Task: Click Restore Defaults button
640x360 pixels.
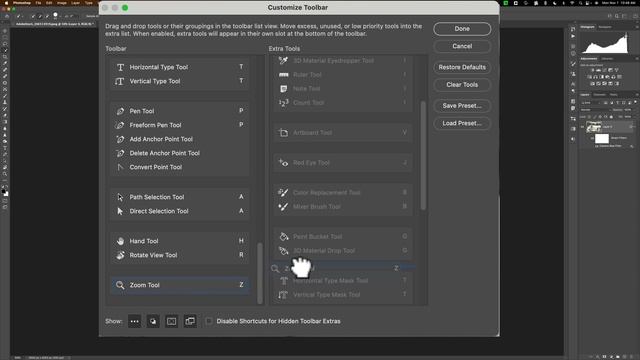Action: 462,67
